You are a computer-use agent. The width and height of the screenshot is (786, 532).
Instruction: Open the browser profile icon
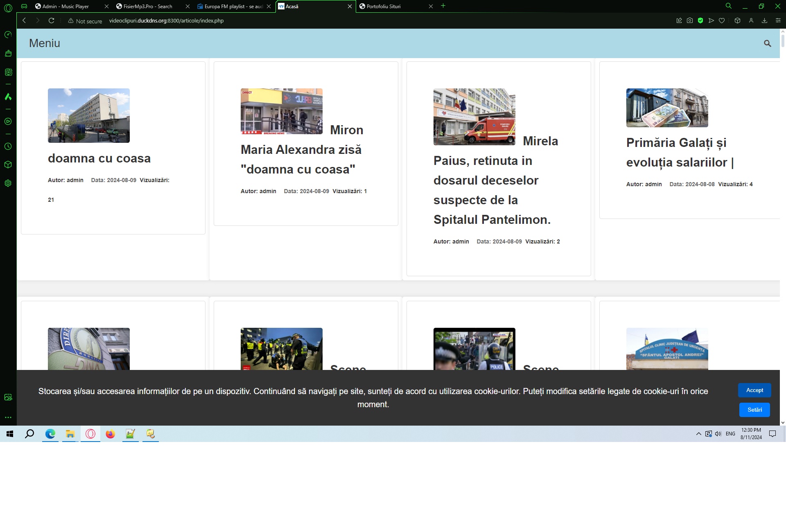tap(751, 20)
